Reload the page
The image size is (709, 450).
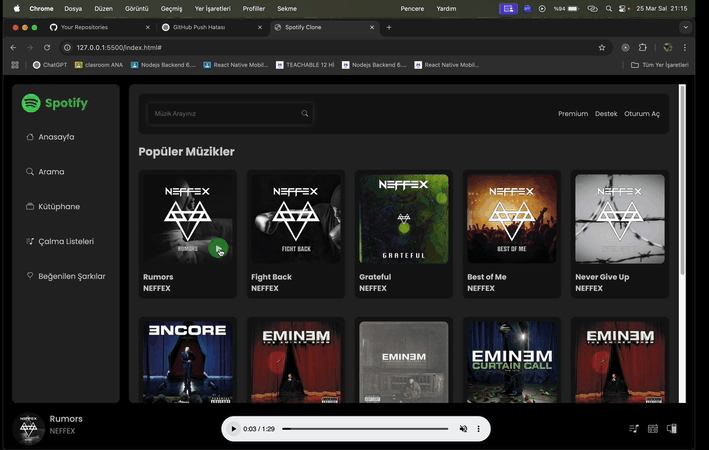(47, 47)
